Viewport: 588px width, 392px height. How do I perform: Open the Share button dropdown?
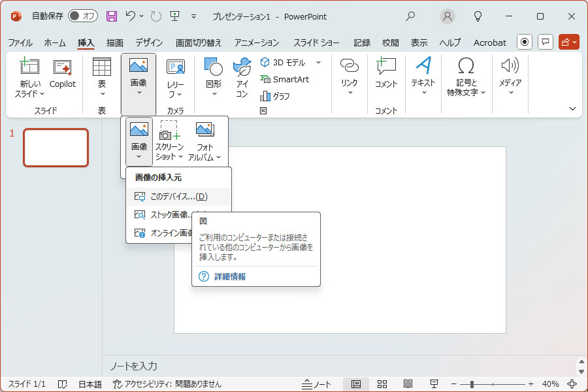[569, 42]
